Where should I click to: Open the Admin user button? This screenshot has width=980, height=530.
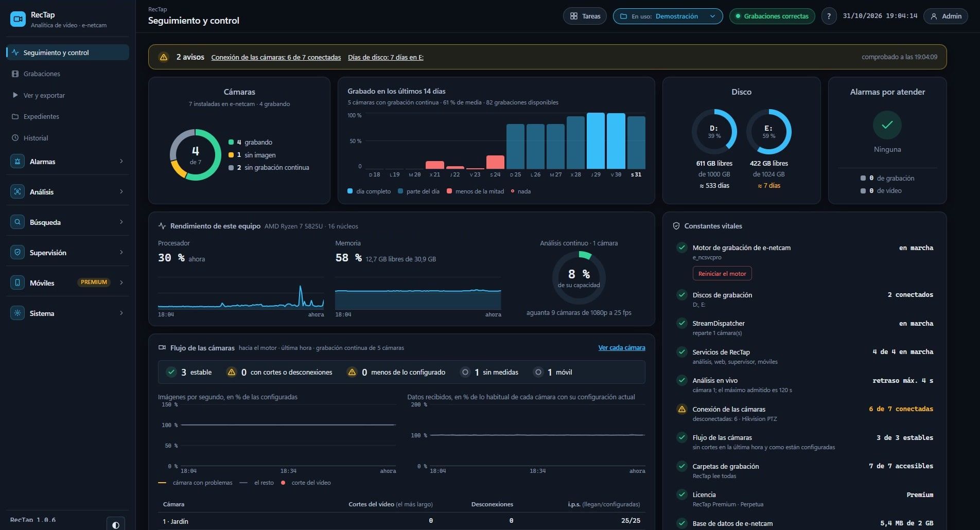[946, 16]
